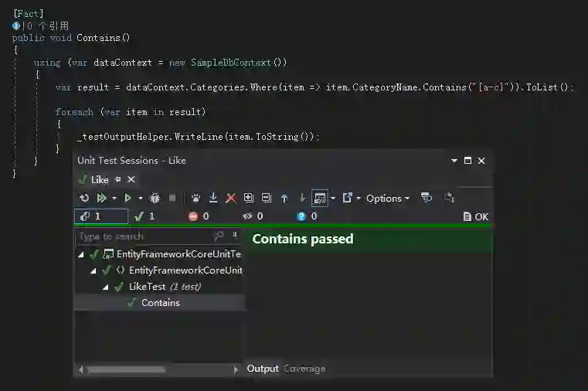Maximize the Unit Test Sessions window

pyautogui.click(x=467, y=161)
